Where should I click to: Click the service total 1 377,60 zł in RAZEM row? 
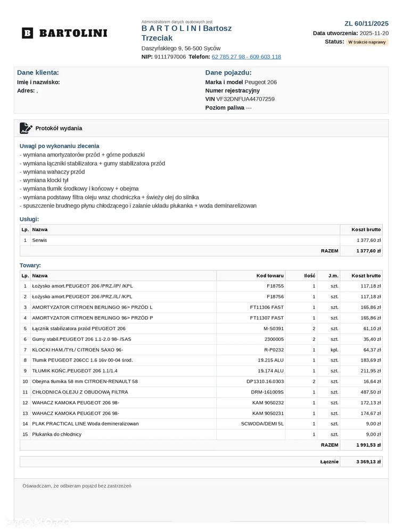click(x=368, y=251)
